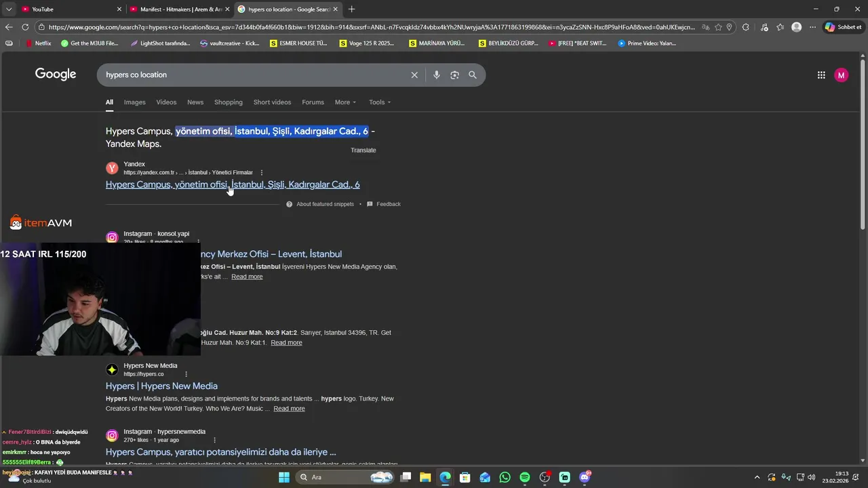Add this page to favorites star
The width and height of the screenshot is (868, 488).
pyautogui.click(x=718, y=27)
